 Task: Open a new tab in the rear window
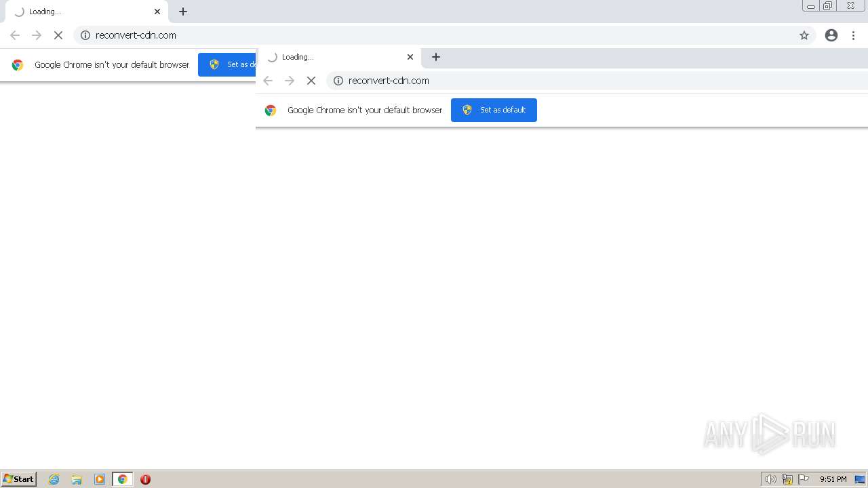coord(183,12)
